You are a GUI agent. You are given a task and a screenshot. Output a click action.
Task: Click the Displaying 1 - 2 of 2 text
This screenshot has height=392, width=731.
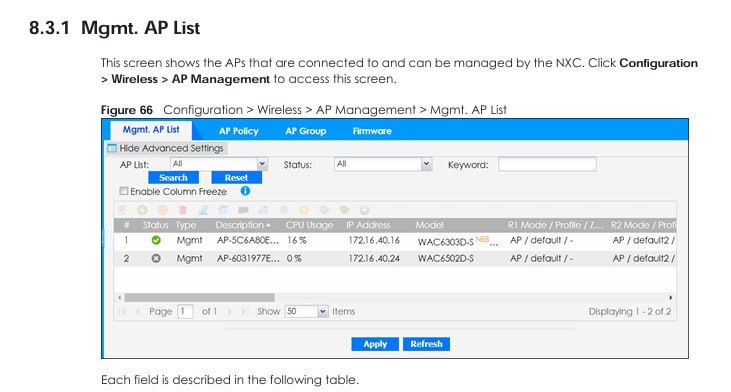coord(630,311)
